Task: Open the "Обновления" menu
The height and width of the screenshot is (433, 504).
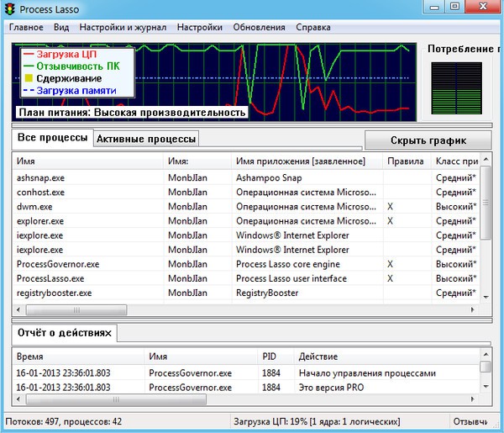Action: 257,27
